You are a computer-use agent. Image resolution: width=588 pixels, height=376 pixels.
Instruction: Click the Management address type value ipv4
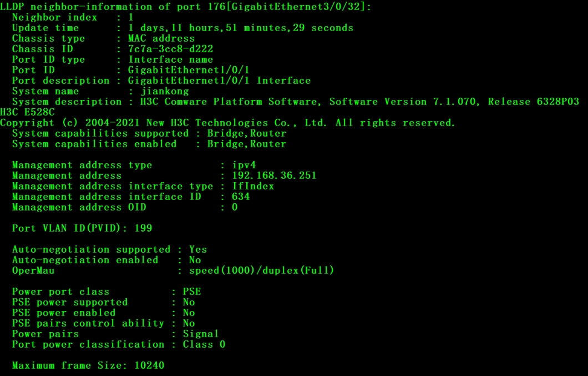pos(244,165)
